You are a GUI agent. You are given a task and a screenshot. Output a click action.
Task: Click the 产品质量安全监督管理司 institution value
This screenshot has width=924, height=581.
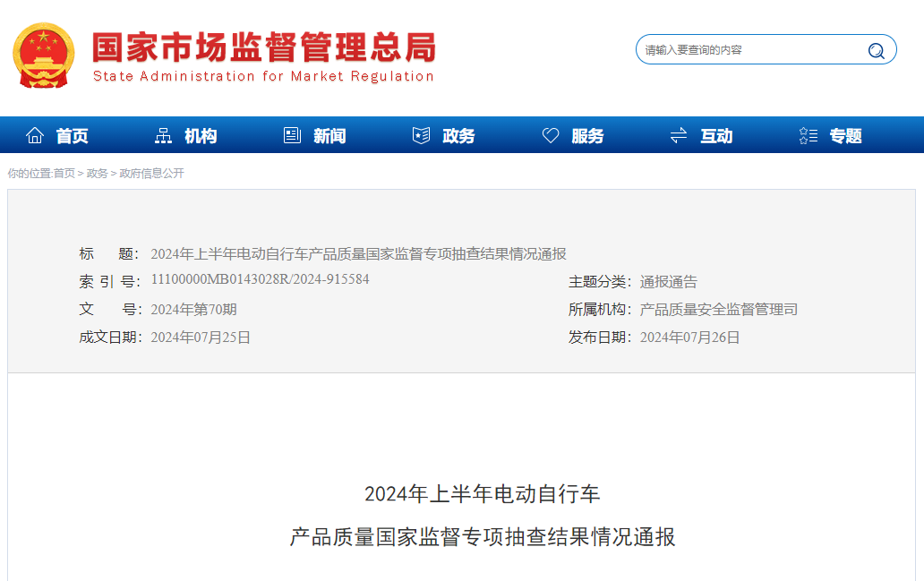coord(718,310)
